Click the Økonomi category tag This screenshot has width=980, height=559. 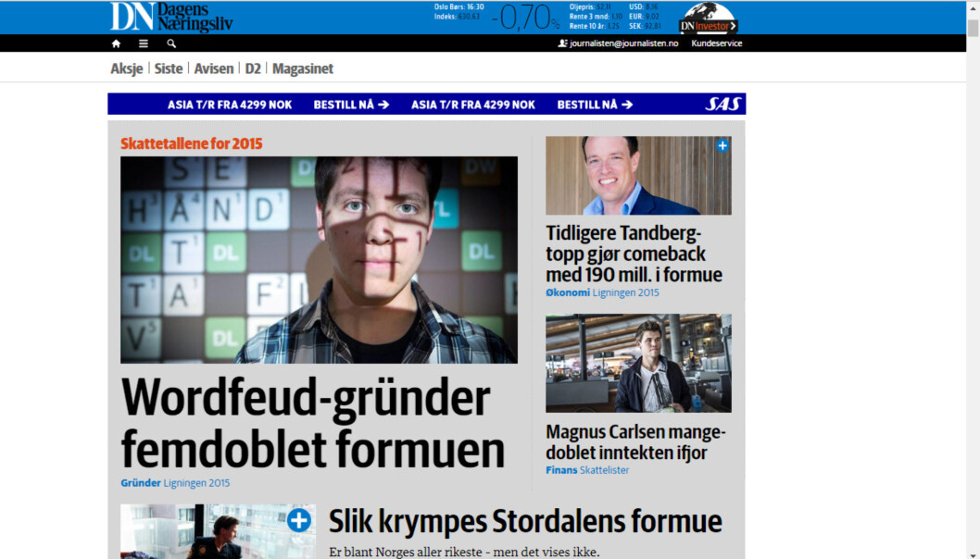click(568, 292)
